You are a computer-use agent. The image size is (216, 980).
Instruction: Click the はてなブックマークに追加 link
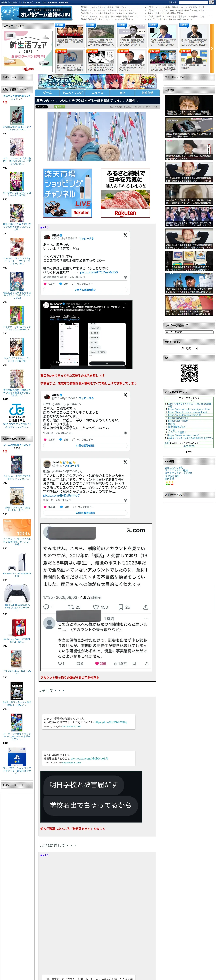[178, 473]
